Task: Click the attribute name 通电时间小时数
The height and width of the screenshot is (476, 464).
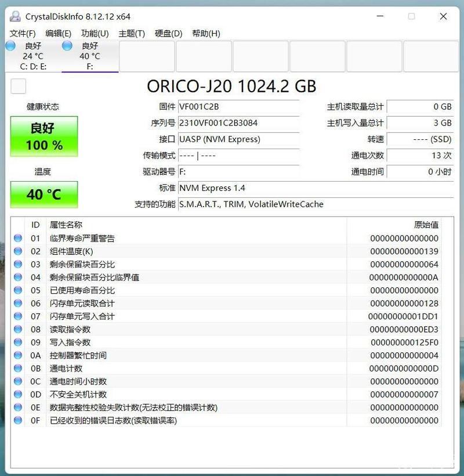Action: click(x=78, y=381)
